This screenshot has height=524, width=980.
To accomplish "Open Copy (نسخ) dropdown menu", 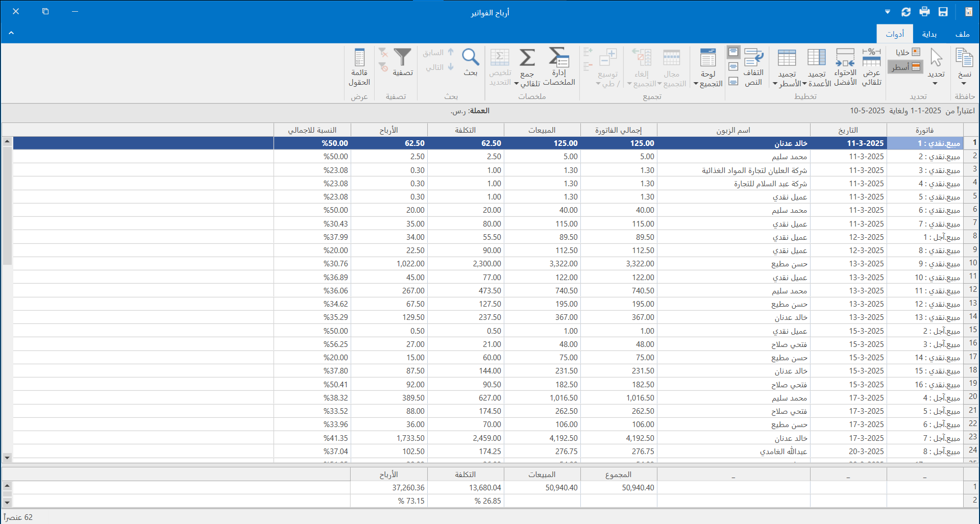I will [x=964, y=84].
